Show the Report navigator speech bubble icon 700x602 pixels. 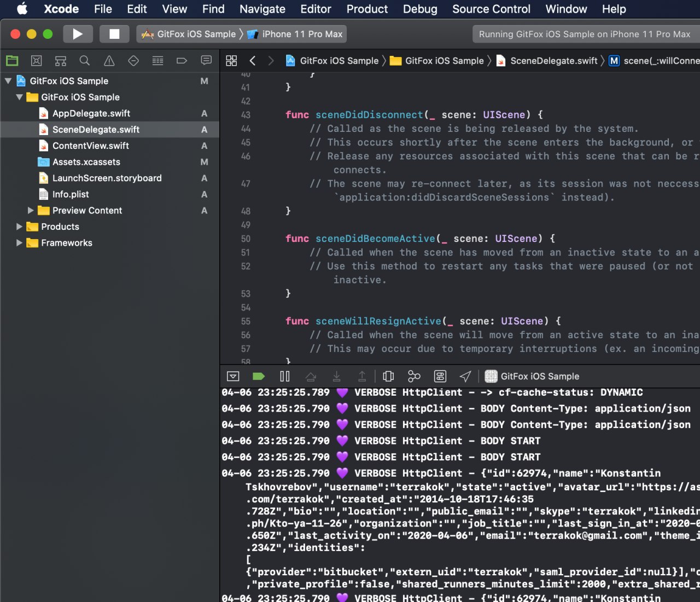coord(206,61)
